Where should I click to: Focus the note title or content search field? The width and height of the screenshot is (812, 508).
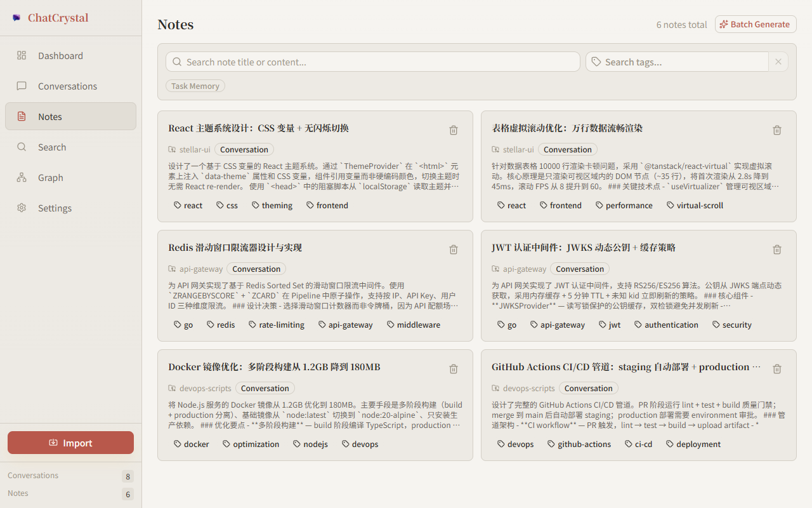click(x=373, y=62)
